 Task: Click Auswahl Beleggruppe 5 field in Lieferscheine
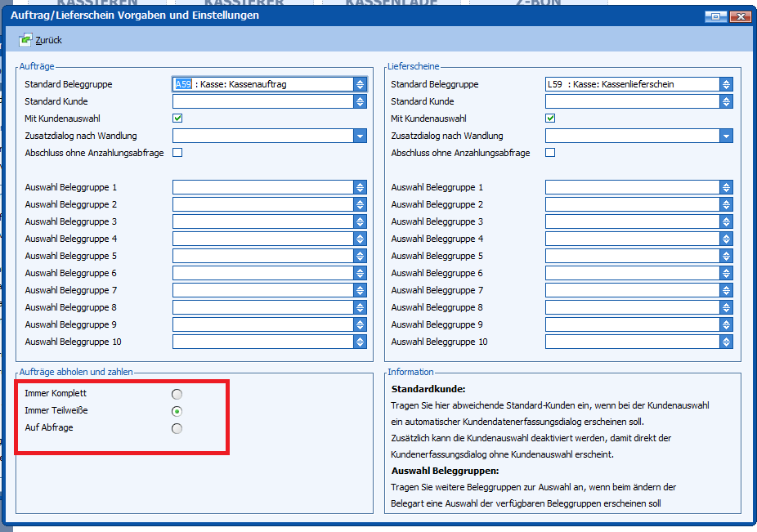pyautogui.click(x=631, y=256)
